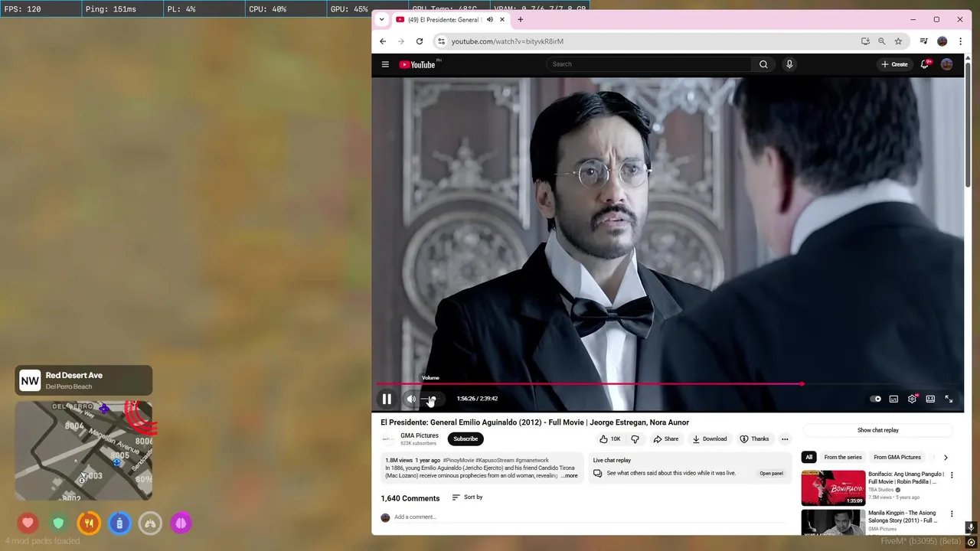The height and width of the screenshot is (551, 980).
Task: Download the video with Download button
Action: pyautogui.click(x=709, y=439)
